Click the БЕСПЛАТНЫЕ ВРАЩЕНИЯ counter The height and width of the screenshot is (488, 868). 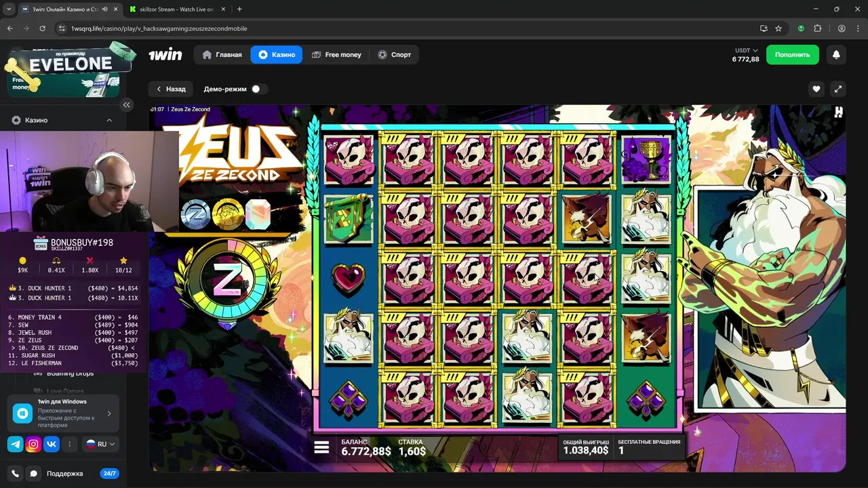pos(648,446)
